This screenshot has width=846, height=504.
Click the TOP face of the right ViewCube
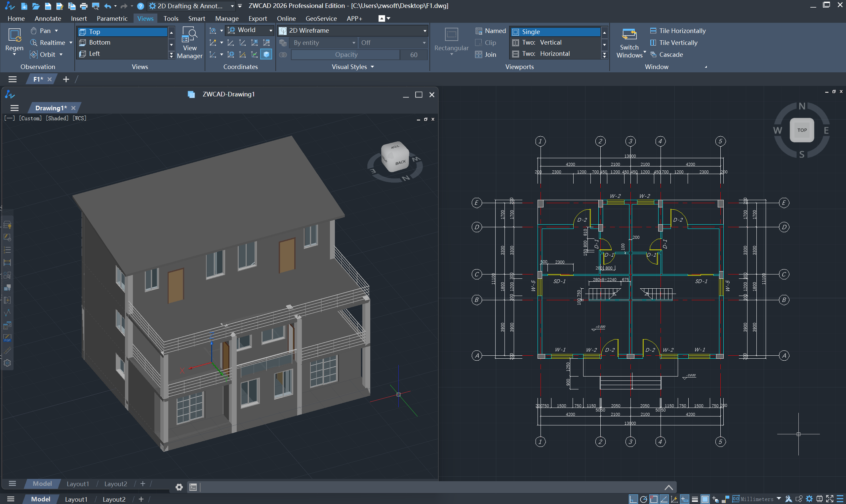point(802,130)
